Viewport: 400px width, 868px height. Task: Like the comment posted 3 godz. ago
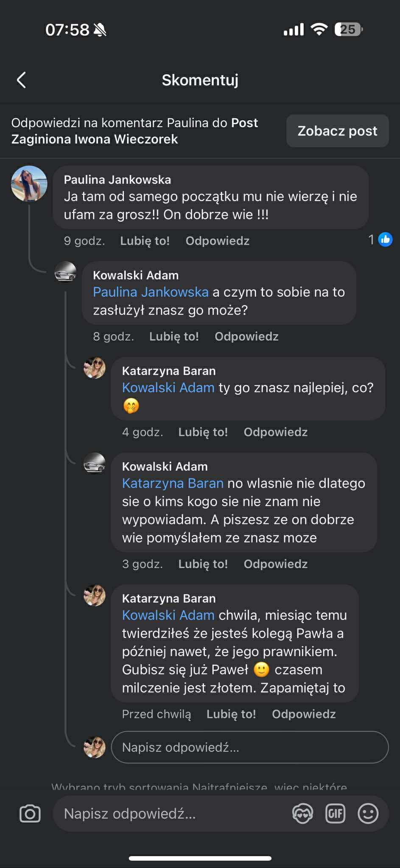click(x=203, y=564)
